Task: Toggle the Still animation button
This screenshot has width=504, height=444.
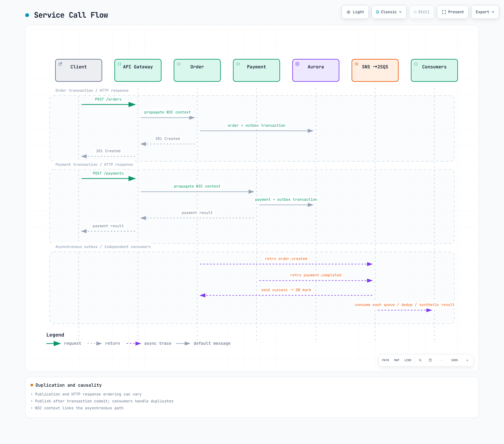Action: pos(422,12)
